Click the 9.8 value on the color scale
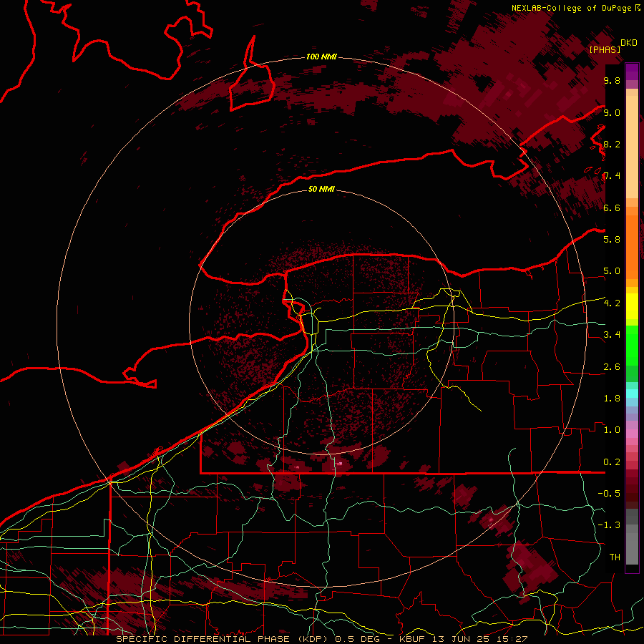 [612, 80]
